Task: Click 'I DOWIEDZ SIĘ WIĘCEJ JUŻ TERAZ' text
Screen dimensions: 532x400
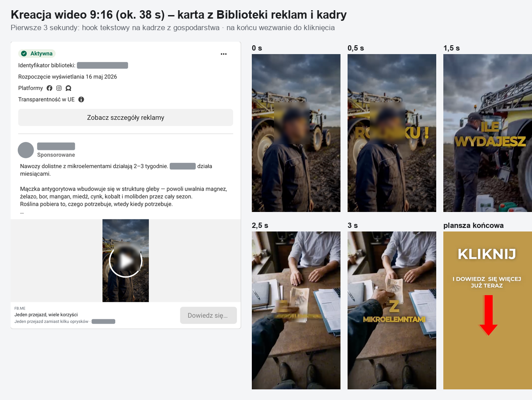Action: [487, 282]
